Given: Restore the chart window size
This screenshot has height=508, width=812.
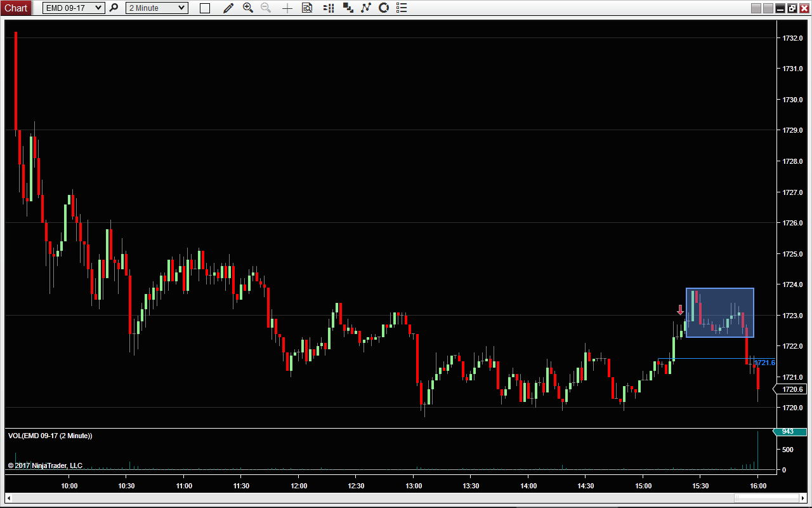Looking at the screenshot, I should tap(792, 8).
